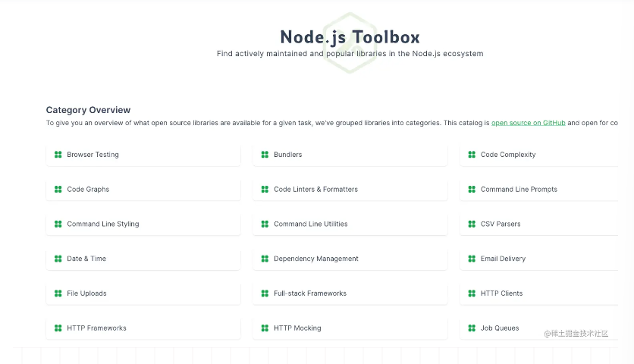
Task: Click the grid icon beside Bundlers
Action: pyautogui.click(x=265, y=155)
